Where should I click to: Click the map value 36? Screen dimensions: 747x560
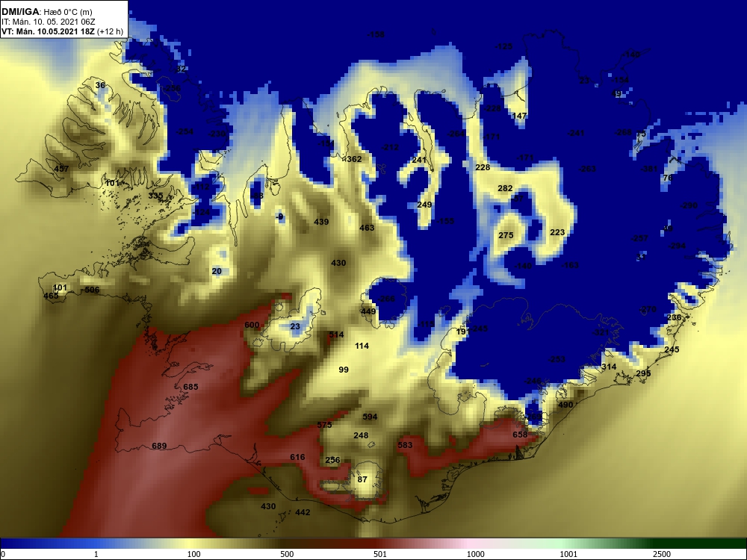100,85
